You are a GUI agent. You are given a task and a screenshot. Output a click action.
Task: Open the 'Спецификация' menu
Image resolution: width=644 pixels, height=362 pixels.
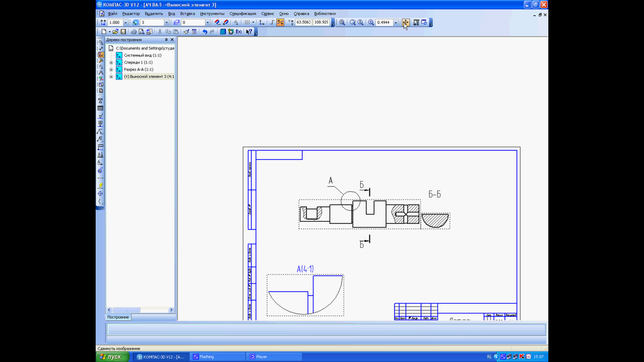243,14
